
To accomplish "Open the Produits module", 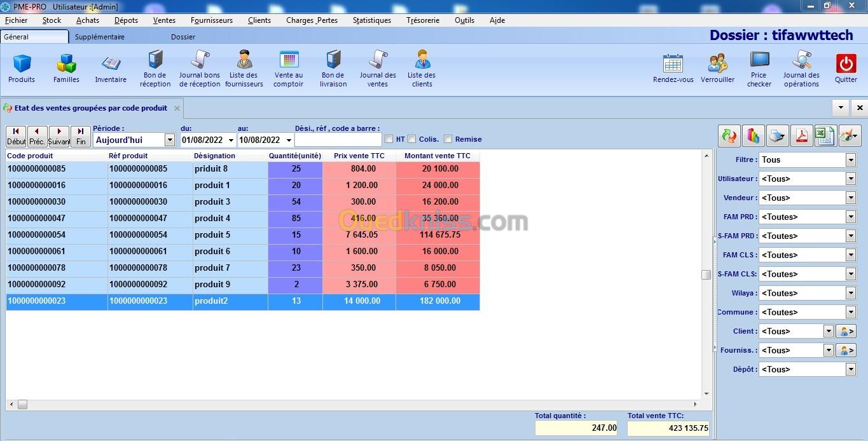I will tap(22, 69).
